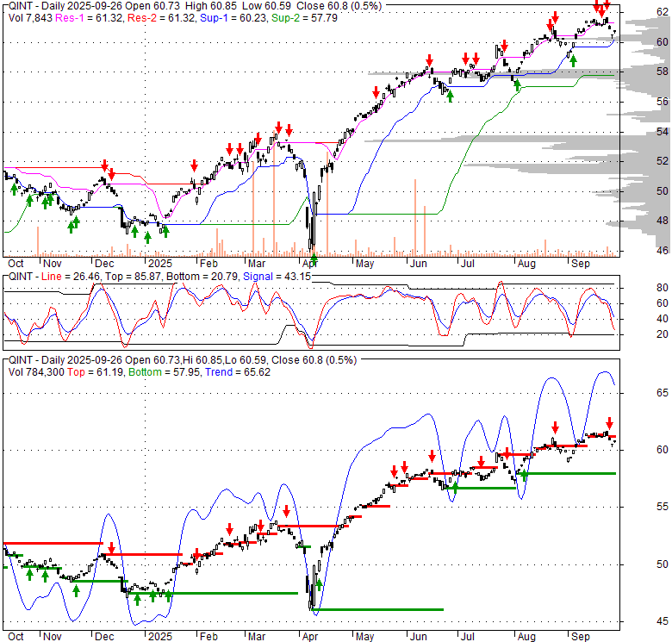The height and width of the screenshot is (642, 672).
Task: Click the 'Oct' month label under top chart
Action: coord(16,264)
